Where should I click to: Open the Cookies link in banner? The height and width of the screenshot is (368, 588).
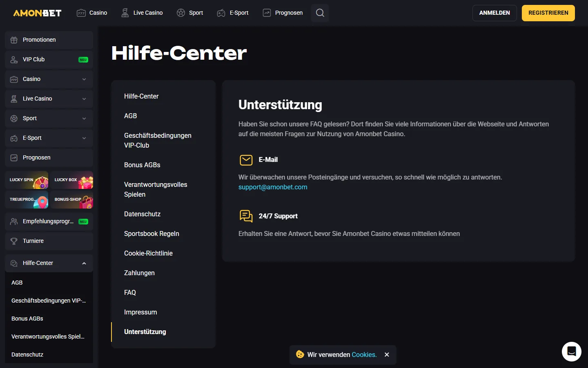tap(364, 355)
